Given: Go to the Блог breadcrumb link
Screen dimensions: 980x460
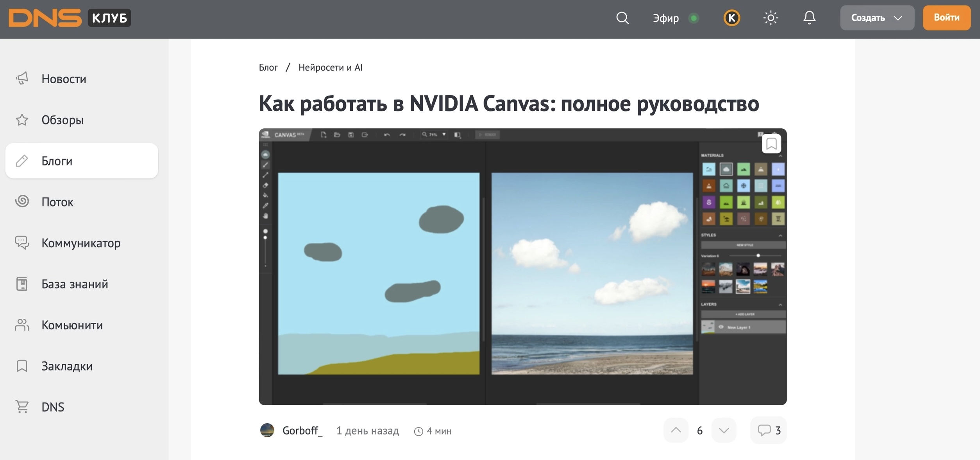Looking at the screenshot, I should point(268,67).
